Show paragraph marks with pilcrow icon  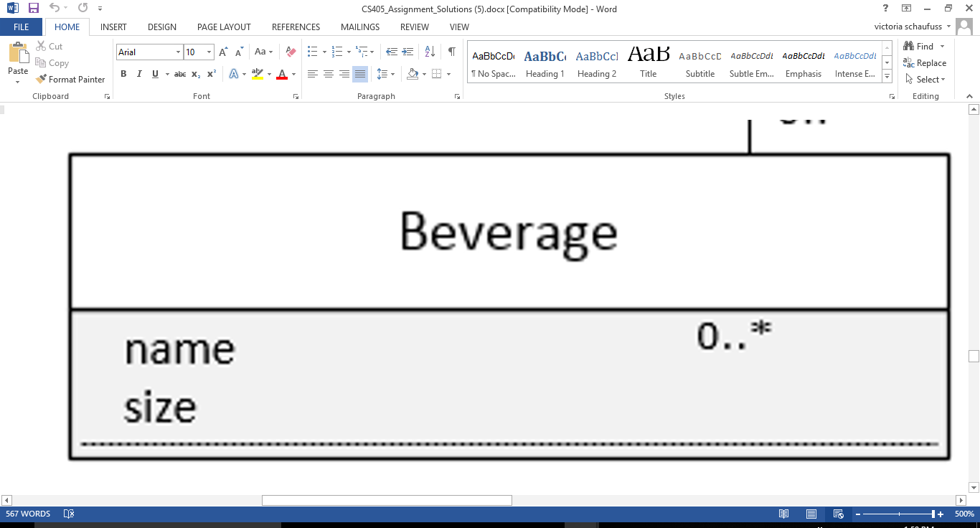(x=451, y=52)
